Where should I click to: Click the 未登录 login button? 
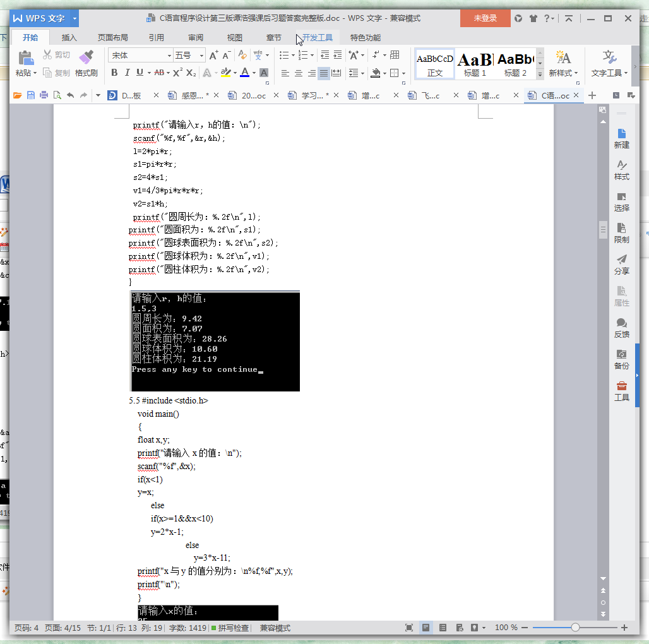(485, 18)
